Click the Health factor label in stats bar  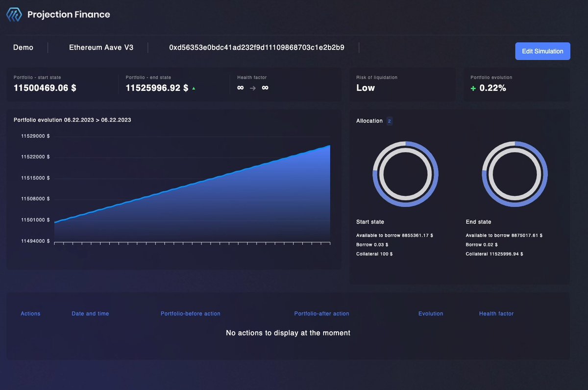tap(252, 78)
